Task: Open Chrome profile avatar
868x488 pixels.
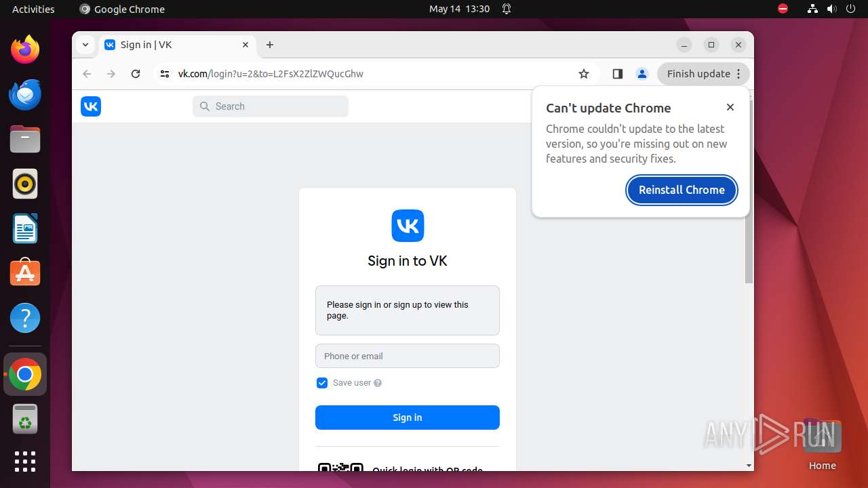Action: click(x=642, y=74)
